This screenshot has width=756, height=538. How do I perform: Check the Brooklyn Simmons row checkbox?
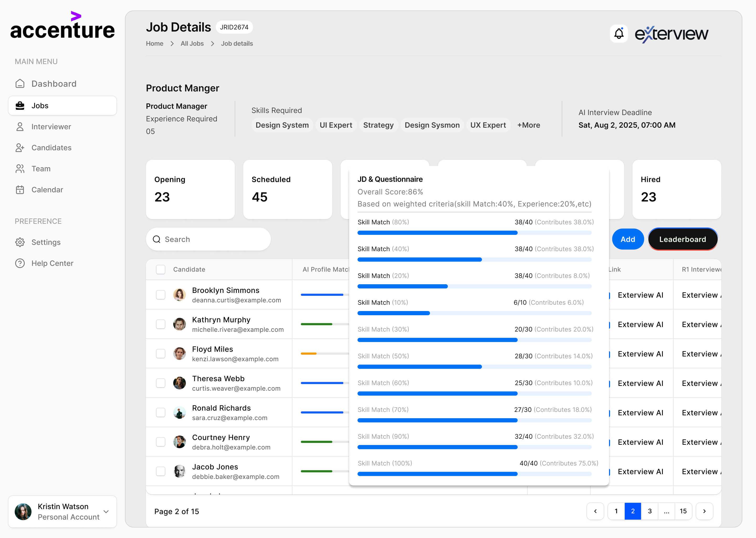161,295
